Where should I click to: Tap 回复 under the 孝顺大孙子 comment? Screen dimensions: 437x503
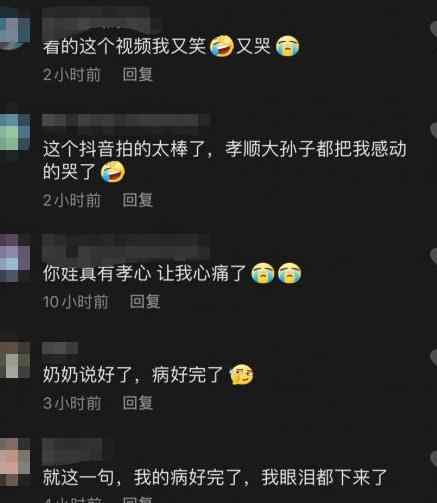137,200
